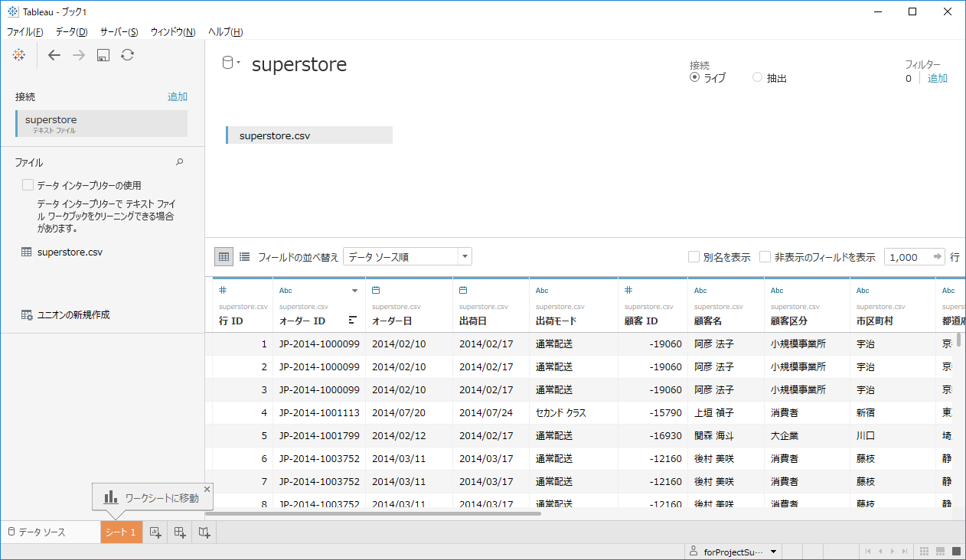The image size is (966, 560).
Task: Open the ウィンドウ(N) menu
Action: [x=173, y=31]
